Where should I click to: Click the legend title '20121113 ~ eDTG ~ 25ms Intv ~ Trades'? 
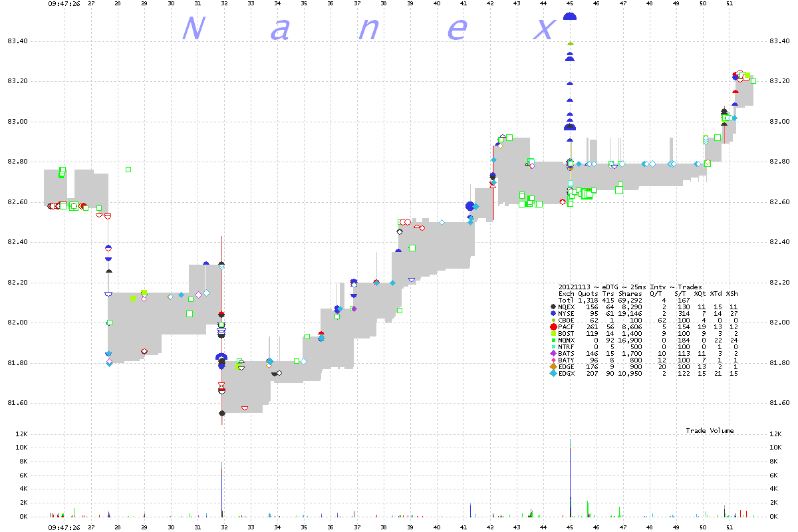(x=630, y=287)
